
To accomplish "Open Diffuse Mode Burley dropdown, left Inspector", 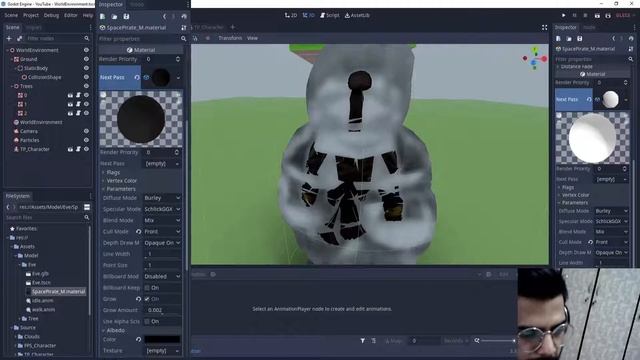I will pyautogui.click(x=162, y=198).
